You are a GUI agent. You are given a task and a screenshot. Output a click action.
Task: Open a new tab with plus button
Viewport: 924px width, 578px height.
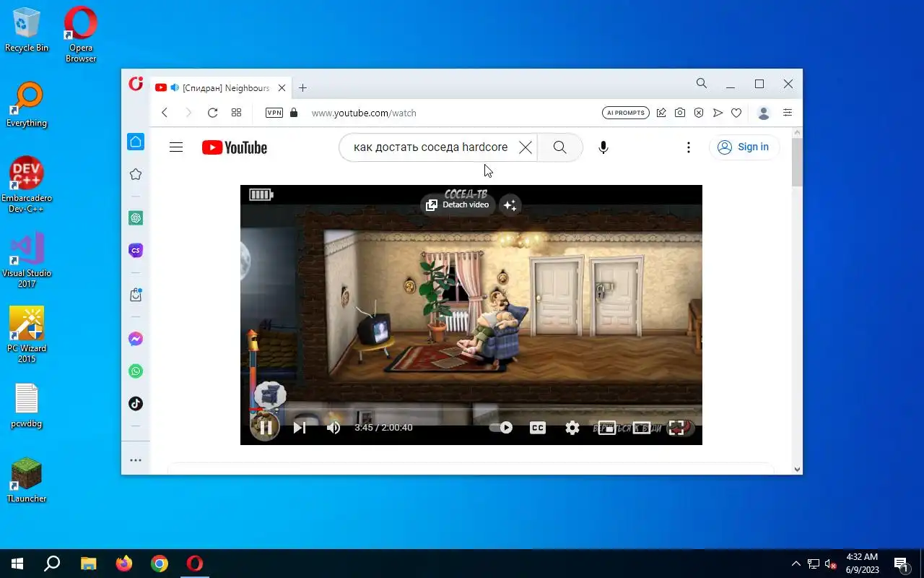tap(302, 87)
